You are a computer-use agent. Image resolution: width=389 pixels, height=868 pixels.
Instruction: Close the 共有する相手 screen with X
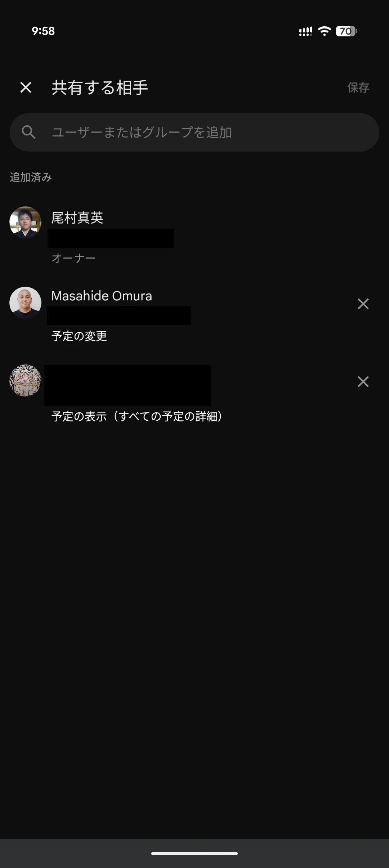(x=26, y=87)
